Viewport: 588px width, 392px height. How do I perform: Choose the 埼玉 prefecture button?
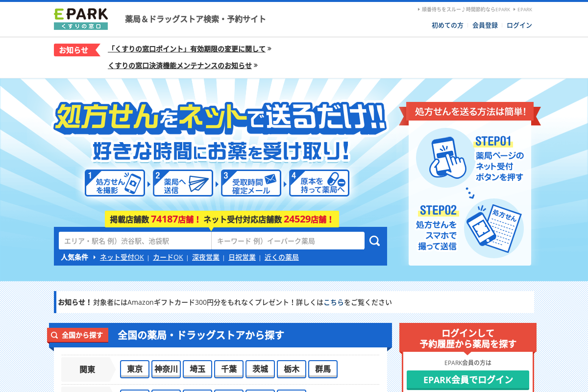pyautogui.click(x=197, y=369)
